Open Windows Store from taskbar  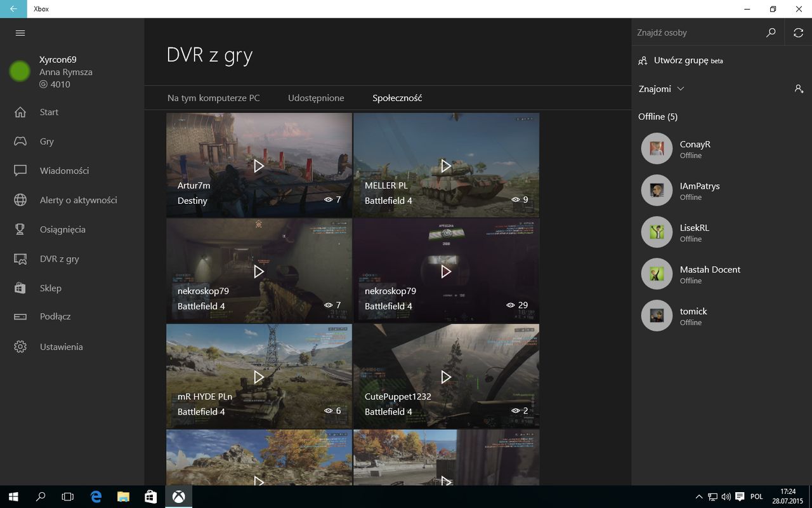[150, 497]
